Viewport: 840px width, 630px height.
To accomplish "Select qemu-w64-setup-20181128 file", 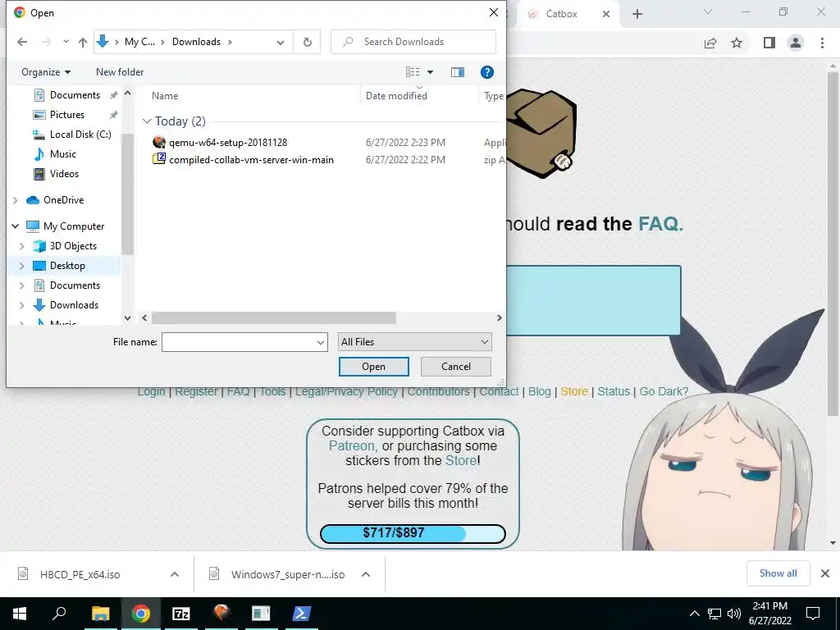I will (228, 143).
